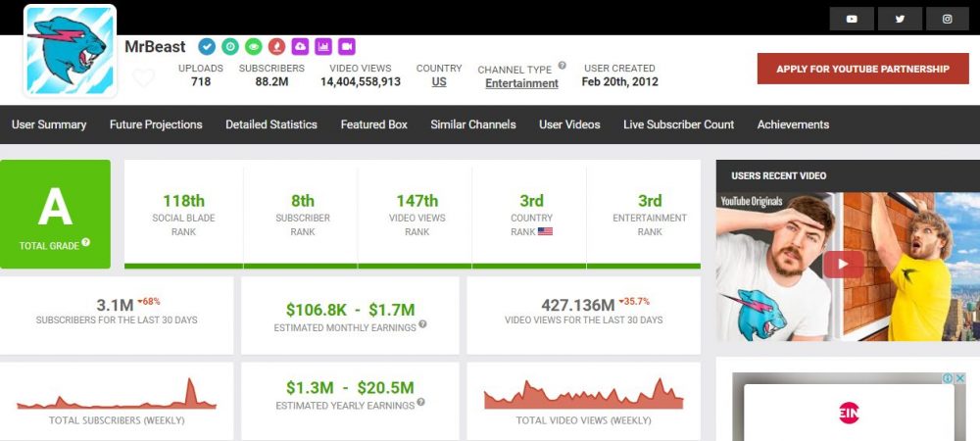Click the 718 uploads count
This screenshot has width=980, height=441.
tap(201, 81)
